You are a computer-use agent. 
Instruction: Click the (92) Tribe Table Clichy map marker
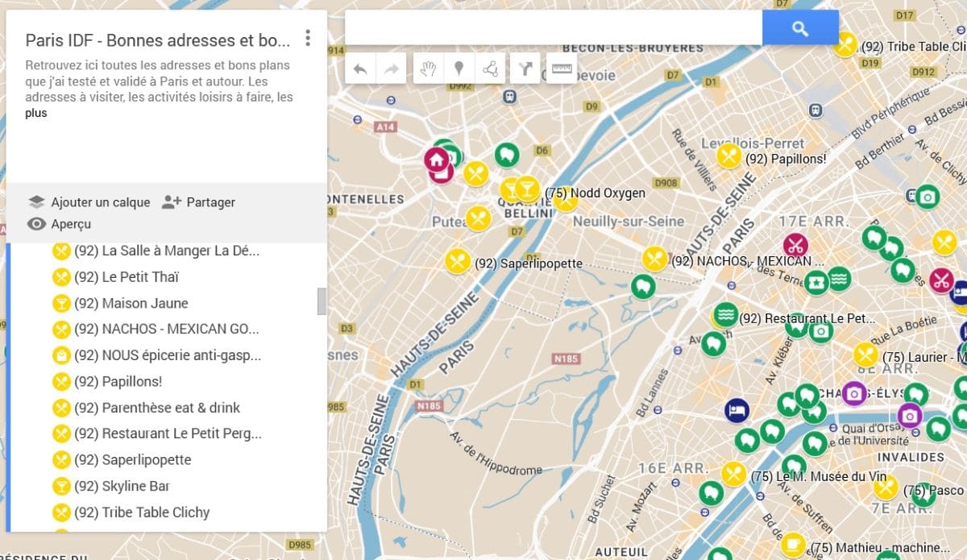[x=845, y=44]
